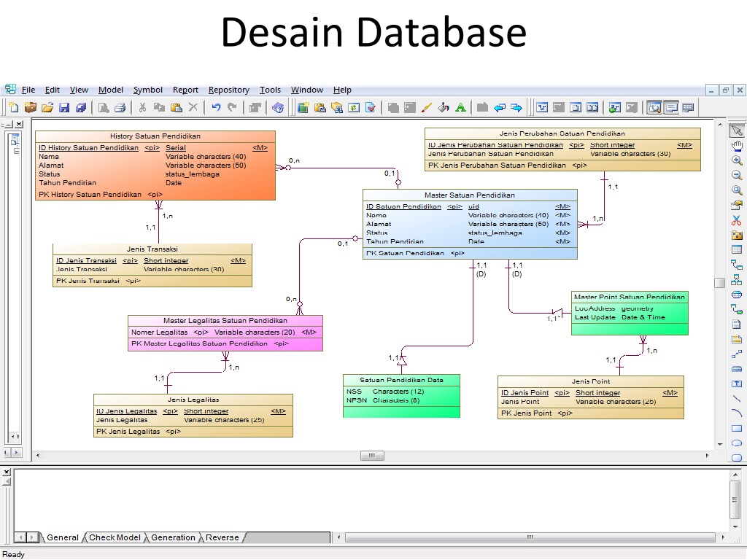Image resolution: width=747 pixels, height=560 pixels.
Task: Select the Reference link tool
Action: 737,263
